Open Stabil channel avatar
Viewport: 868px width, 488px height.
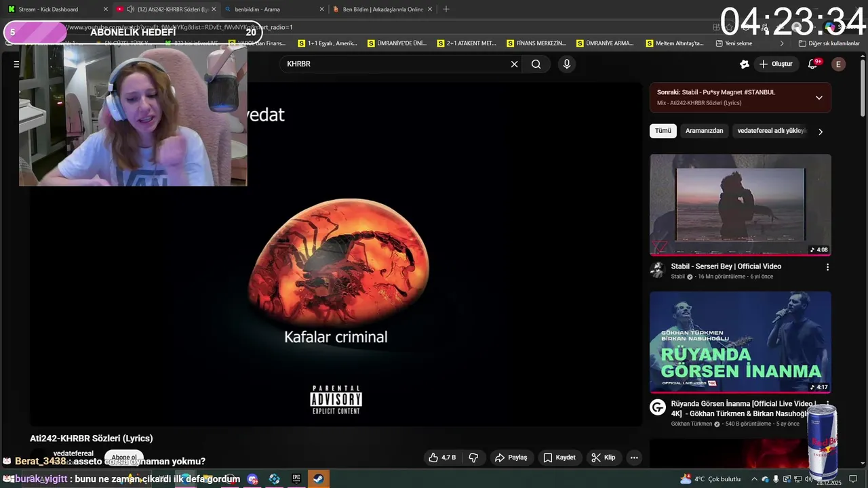(657, 270)
